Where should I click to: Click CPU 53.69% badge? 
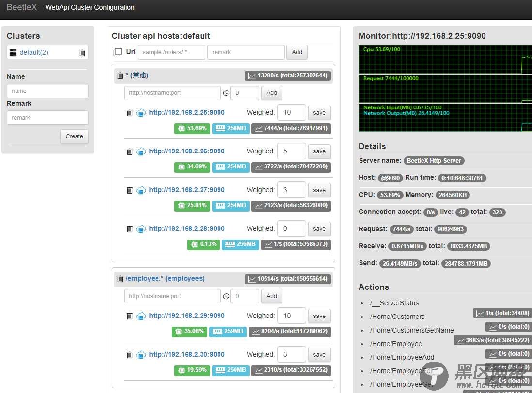pos(192,128)
